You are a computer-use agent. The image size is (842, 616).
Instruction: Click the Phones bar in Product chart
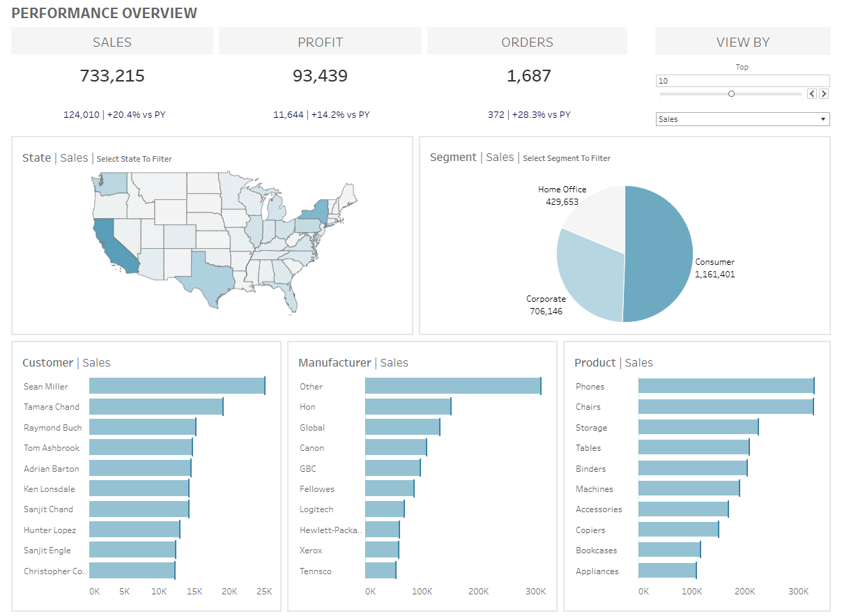[x=725, y=386]
